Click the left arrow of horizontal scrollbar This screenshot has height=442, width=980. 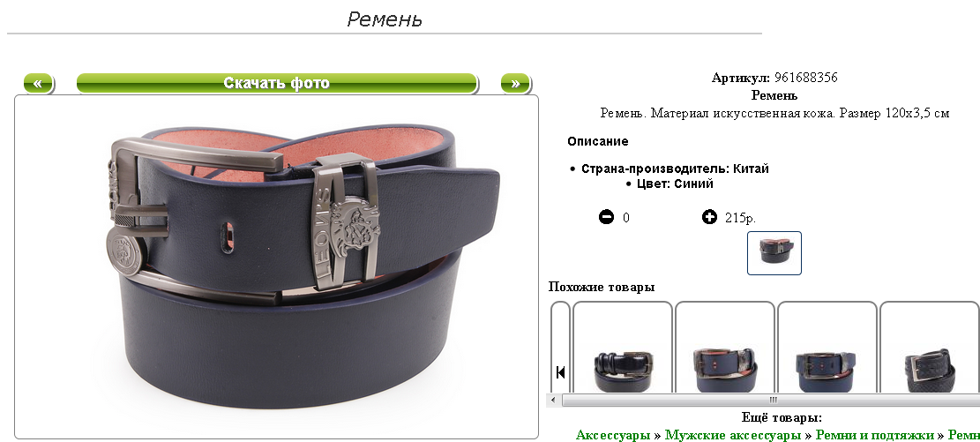[x=553, y=400]
